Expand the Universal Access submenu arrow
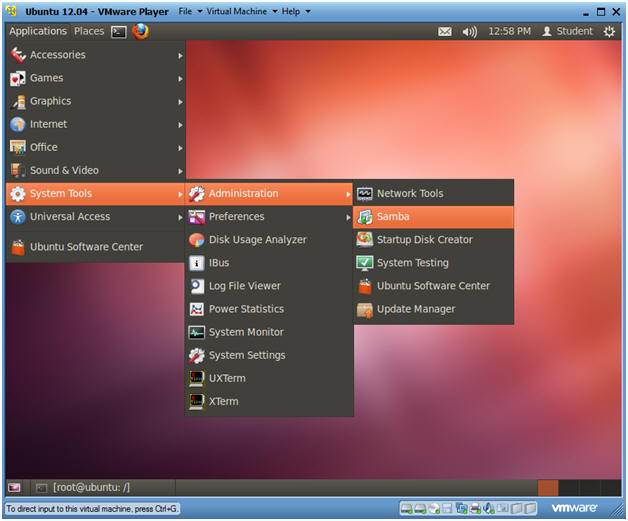Screen dimensions: 628x521 pos(180,217)
